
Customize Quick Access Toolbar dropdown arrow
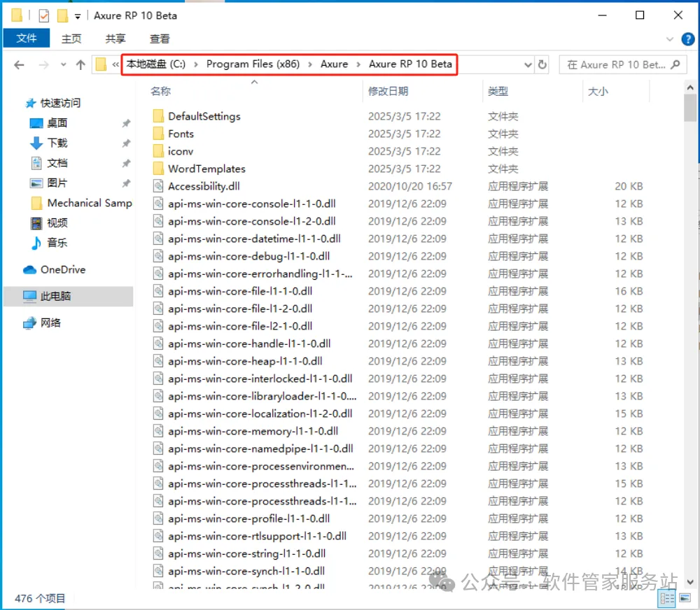point(78,17)
